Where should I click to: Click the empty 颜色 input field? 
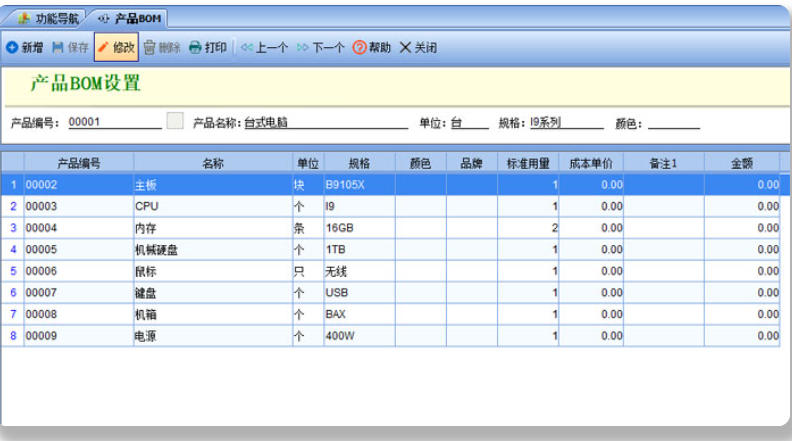673,124
